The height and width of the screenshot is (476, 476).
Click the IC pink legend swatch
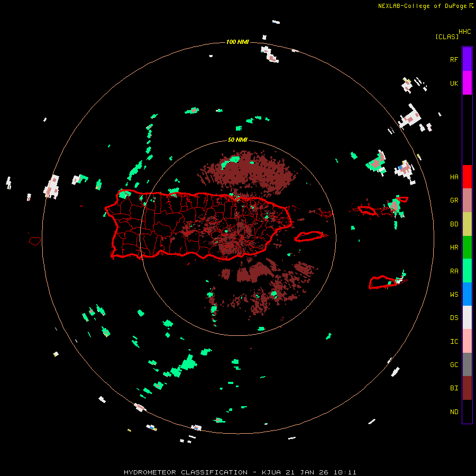[x=467, y=341]
